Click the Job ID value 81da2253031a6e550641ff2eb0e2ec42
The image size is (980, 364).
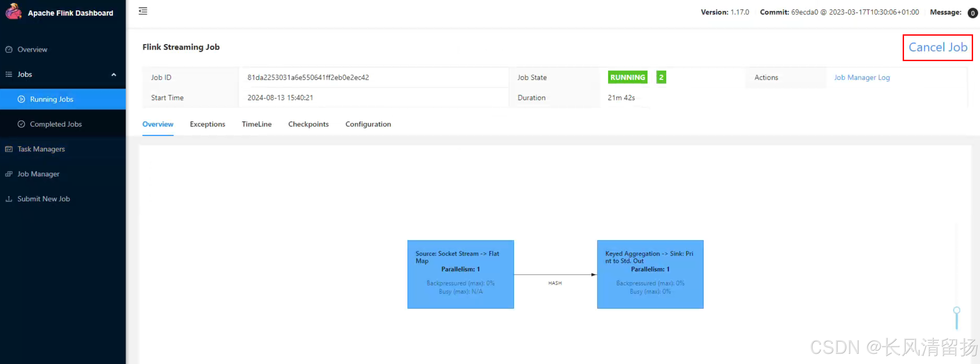[x=308, y=78]
